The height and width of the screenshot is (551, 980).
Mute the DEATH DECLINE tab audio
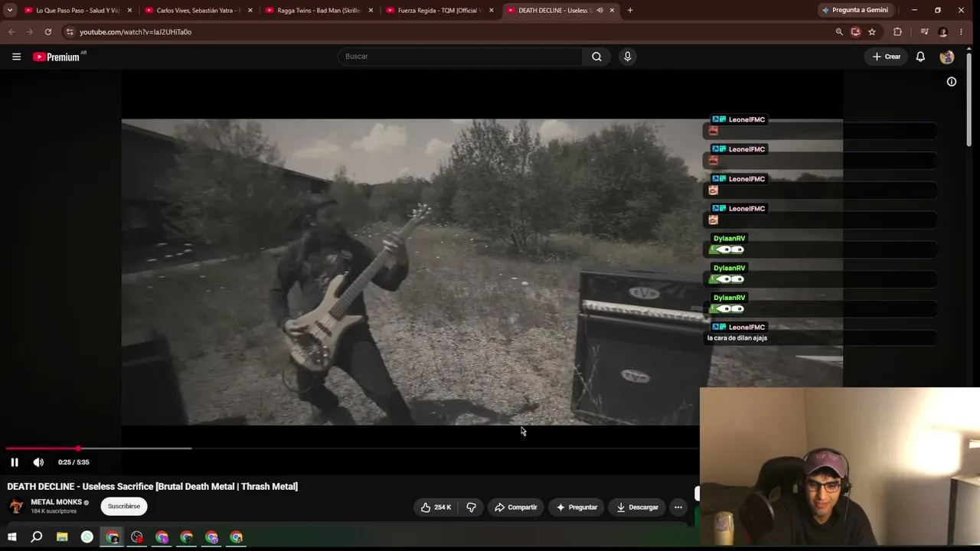pyautogui.click(x=599, y=11)
